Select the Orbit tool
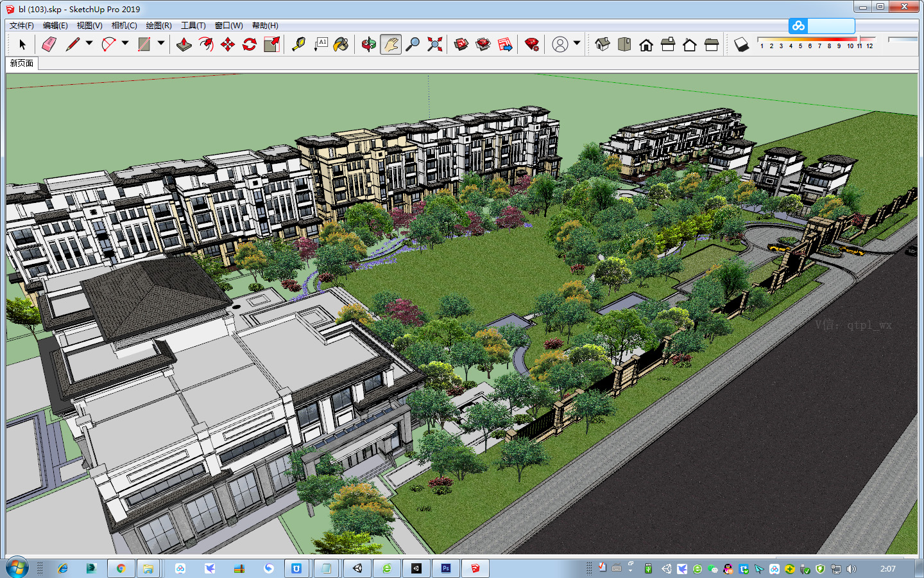 pyautogui.click(x=369, y=44)
